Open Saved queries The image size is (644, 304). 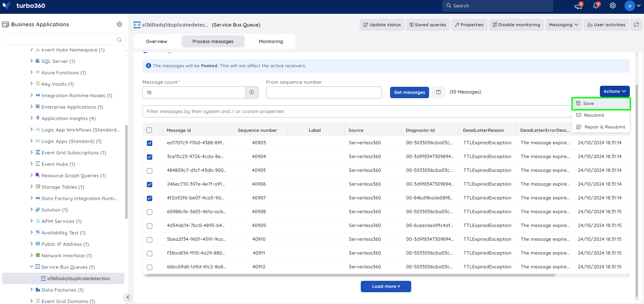[428, 25]
